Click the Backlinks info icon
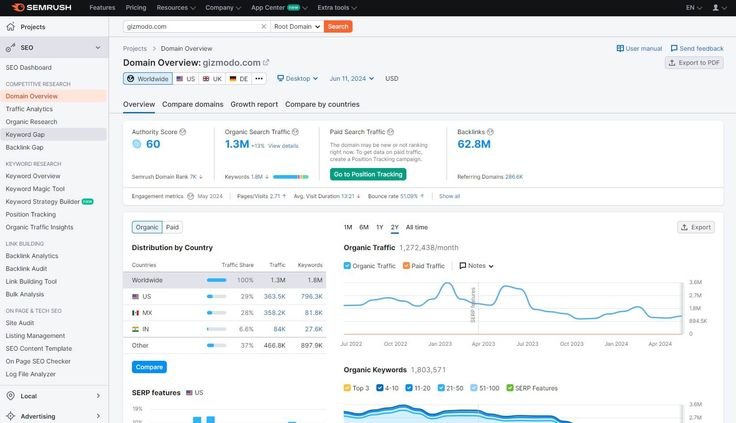Screen dimensions: 736x423 pyautogui.click(x=490, y=132)
